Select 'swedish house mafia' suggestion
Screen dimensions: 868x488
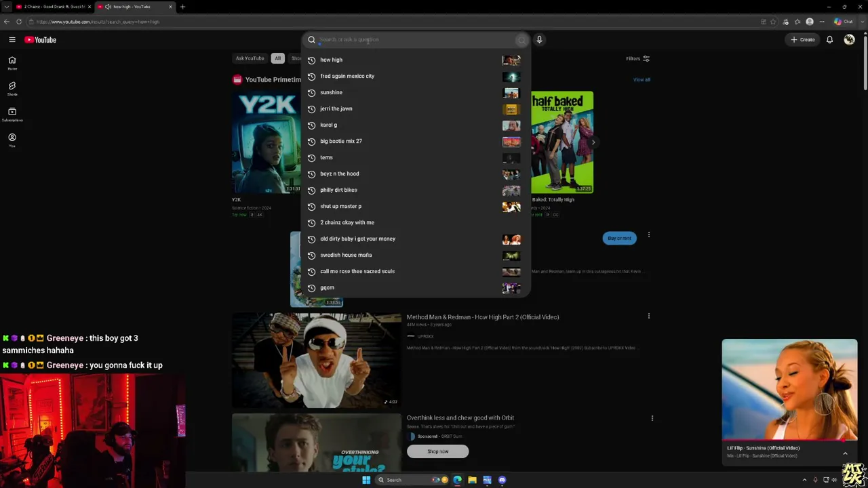click(415, 255)
